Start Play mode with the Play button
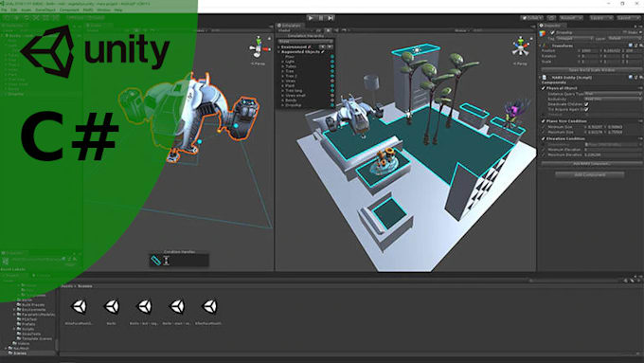 coord(311,18)
